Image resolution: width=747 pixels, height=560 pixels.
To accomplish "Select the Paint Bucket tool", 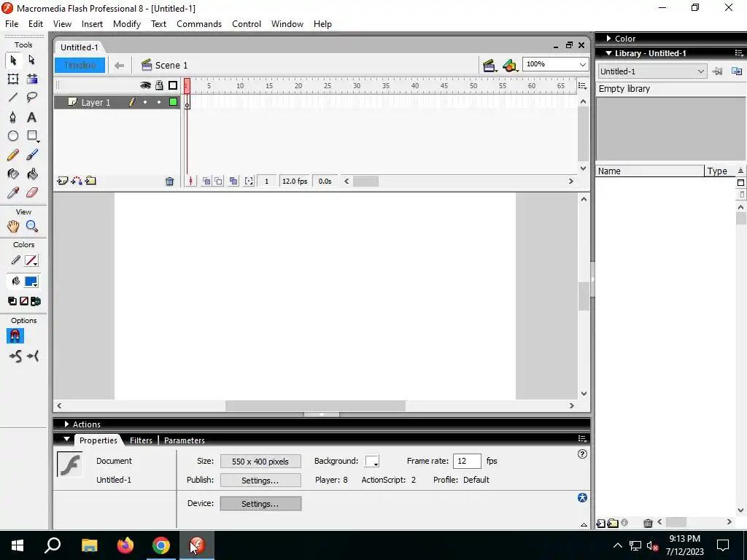I will pos(32,174).
